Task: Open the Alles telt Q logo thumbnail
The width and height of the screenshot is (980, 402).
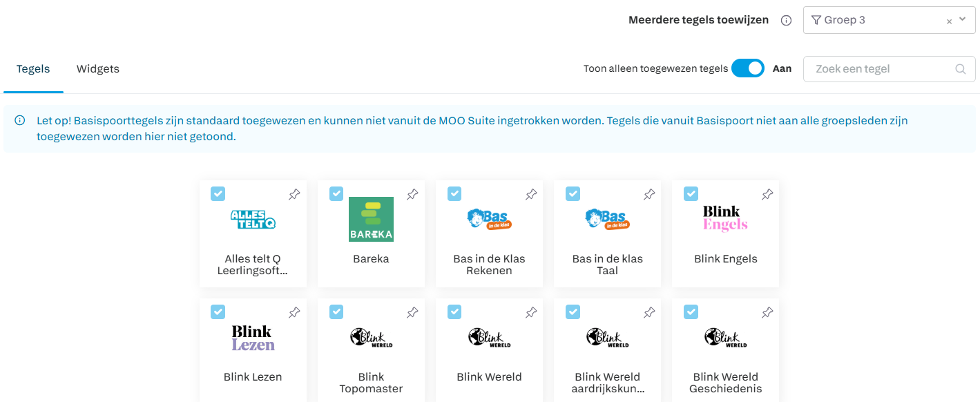Action: click(x=253, y=220)
